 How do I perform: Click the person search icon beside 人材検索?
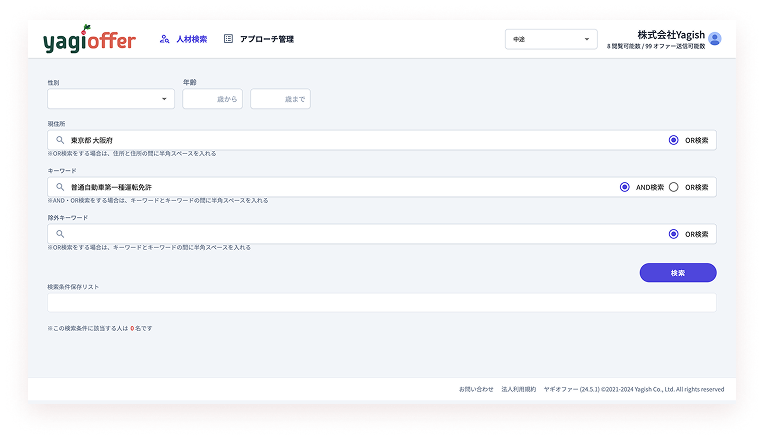coord(164,39)
